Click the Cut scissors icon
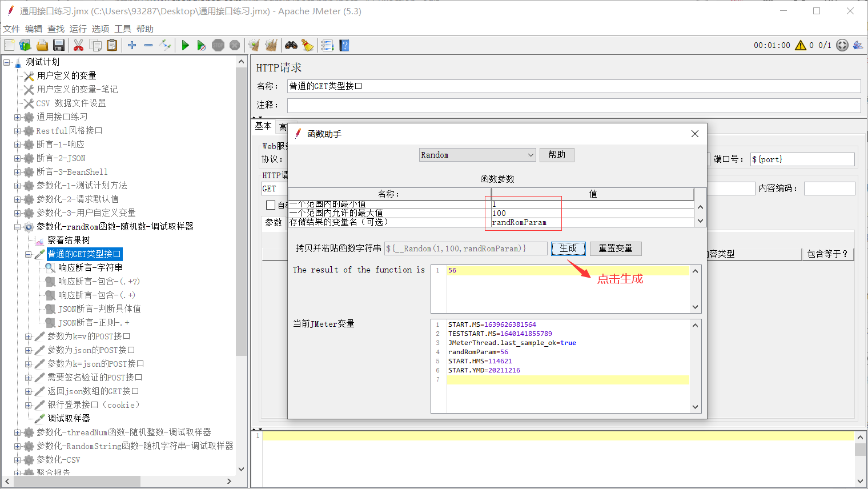Screen dimensions: 868x489 click(x=79, y=45)
